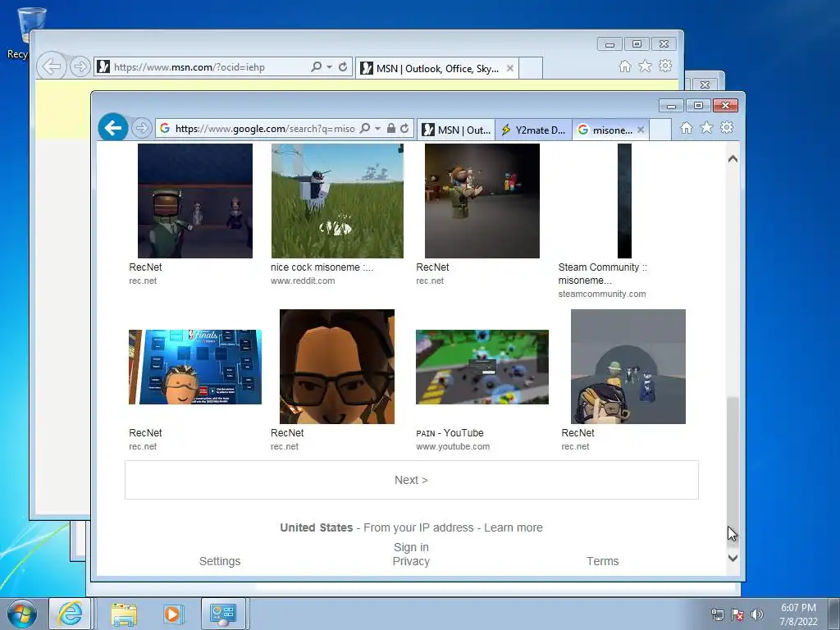840x630 pixels.
Task: Click the blue Back arrow in the Google window
Action: (113, 127)
